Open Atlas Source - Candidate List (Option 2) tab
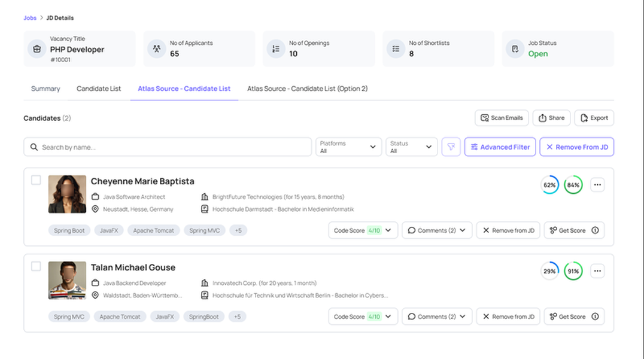The width and height of the screenshot is (644, 359). click(x=307, y=89)
